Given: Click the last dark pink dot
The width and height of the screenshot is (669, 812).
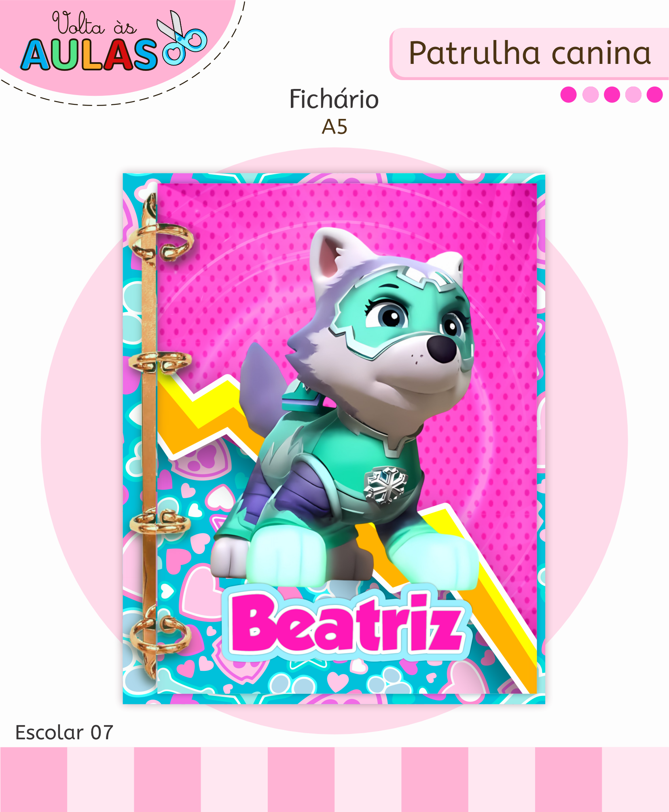Looking at the screenshot, I should [654, 95].
